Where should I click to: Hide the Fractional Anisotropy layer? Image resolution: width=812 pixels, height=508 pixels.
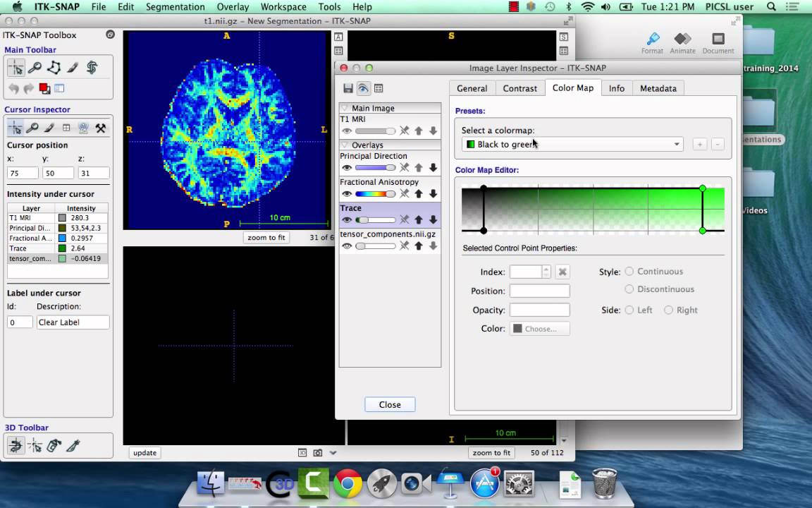347,194
